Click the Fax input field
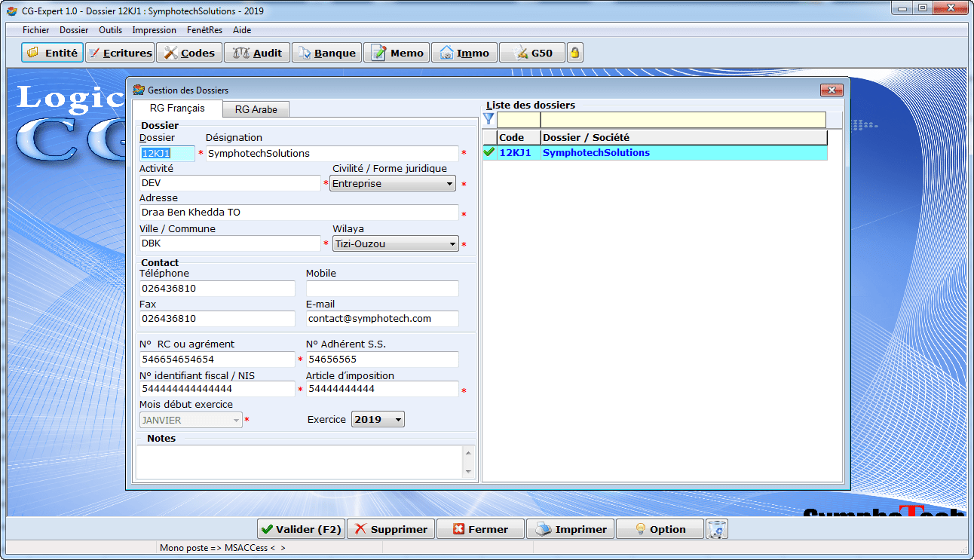Screen dimensions: 974x560 (217, 319)
